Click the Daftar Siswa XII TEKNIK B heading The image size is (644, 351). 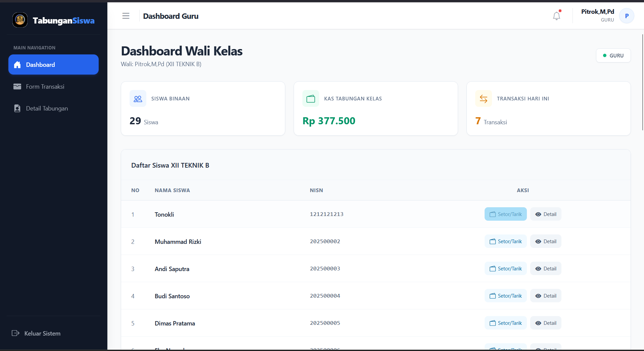click(170, 165)
